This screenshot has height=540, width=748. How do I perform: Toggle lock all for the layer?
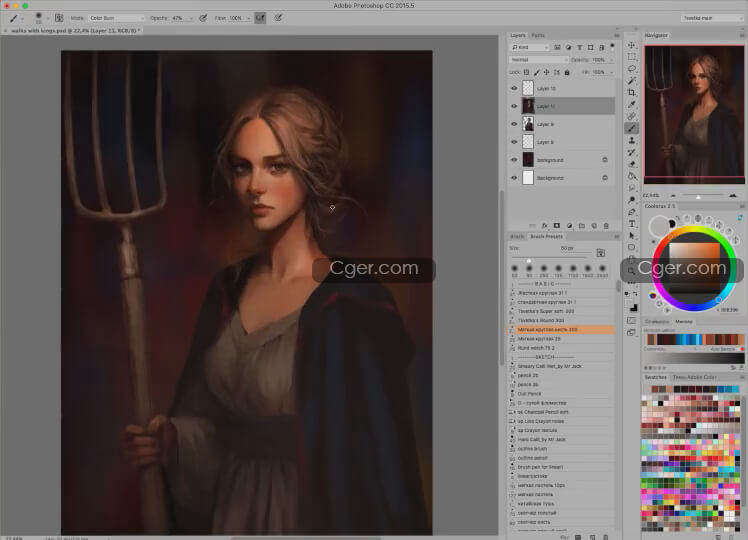(x=567, y=72)
